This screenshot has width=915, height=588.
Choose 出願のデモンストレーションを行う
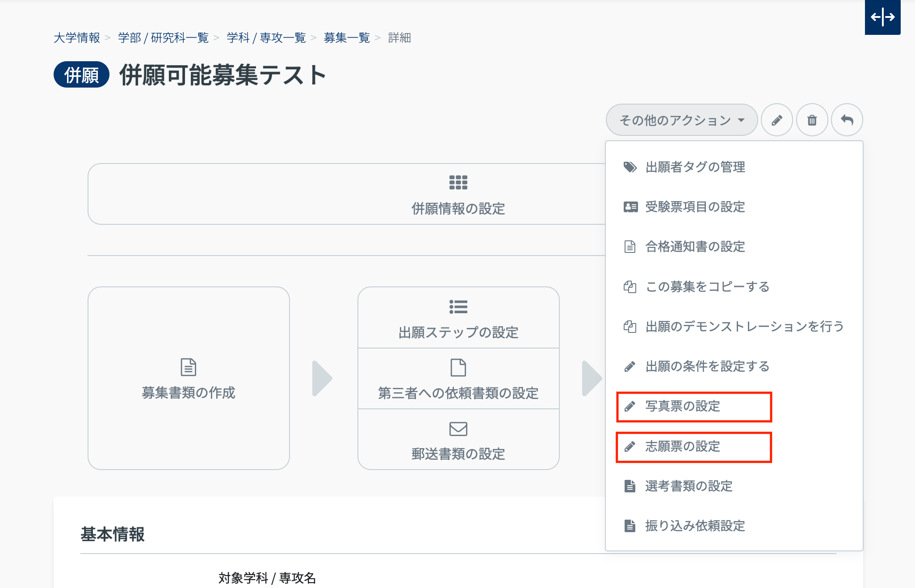pos(744,327)
